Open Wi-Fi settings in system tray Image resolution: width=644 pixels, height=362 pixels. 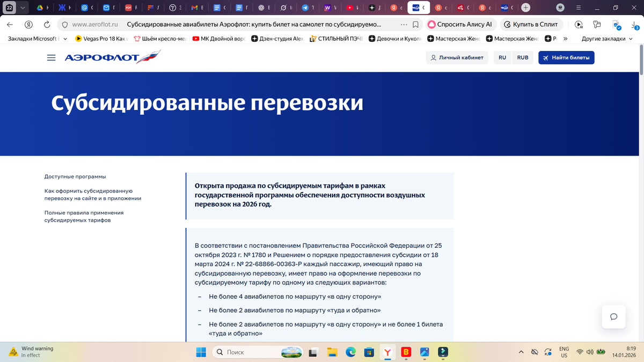[x=580, y=352]
